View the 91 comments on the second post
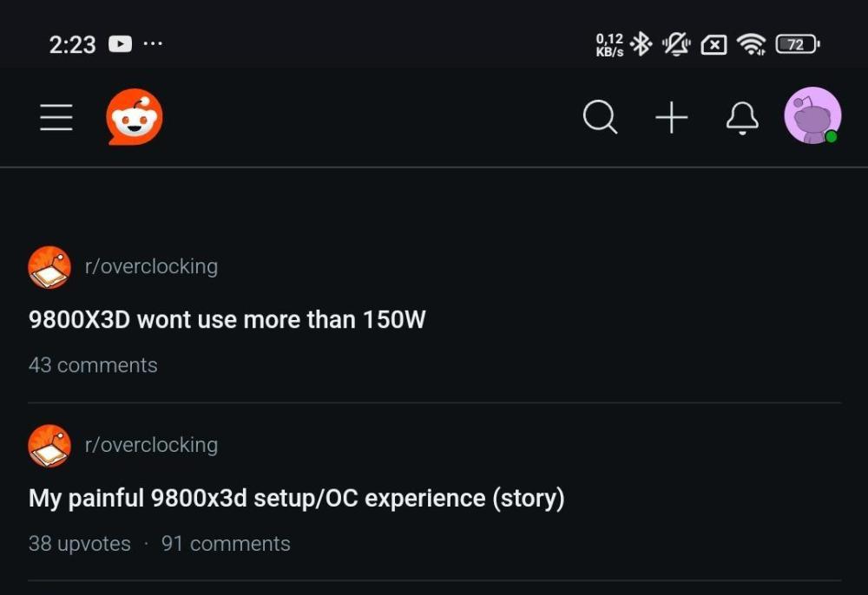This screenshot has height=595, width=868. (x=226, y=544)
